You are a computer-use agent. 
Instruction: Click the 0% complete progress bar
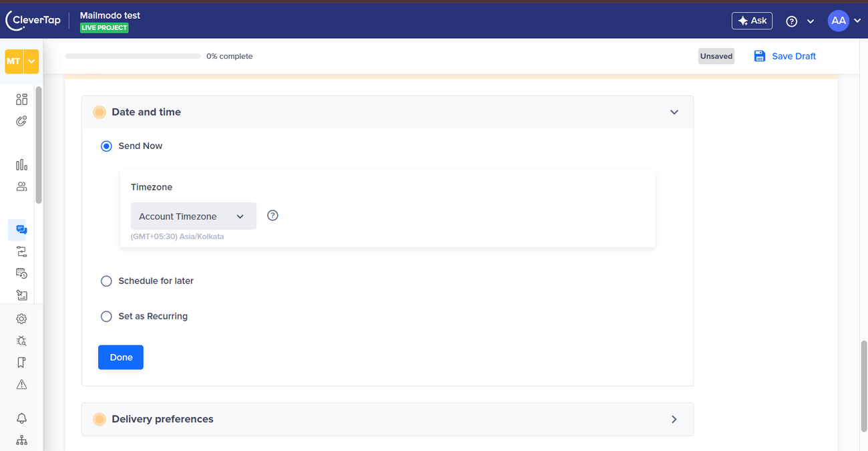133,56
